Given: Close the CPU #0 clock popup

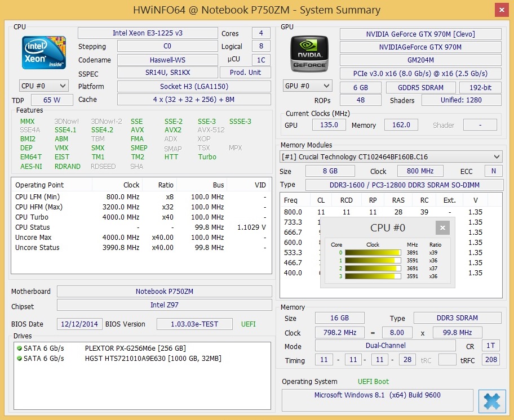Looking at the screenshot, I should coord(442,227).
